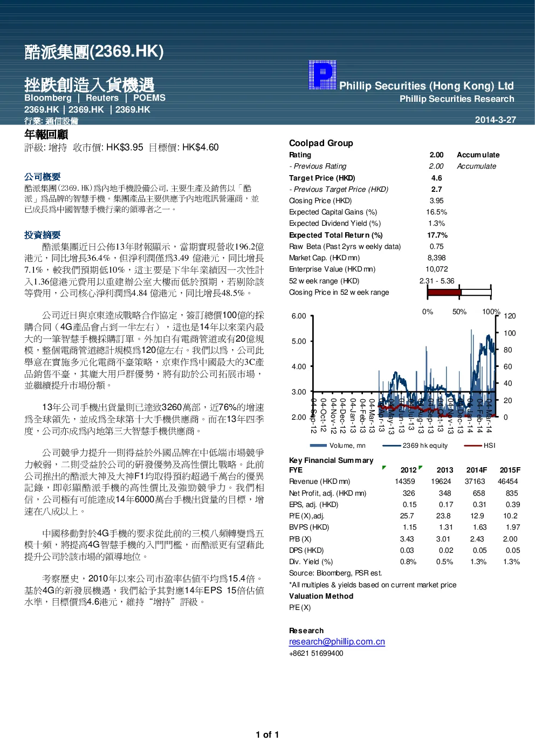Click the Phillip Securities Research text
Image resolution: width=535 pixels, height=756 pixels.
(x=457, y=99)
